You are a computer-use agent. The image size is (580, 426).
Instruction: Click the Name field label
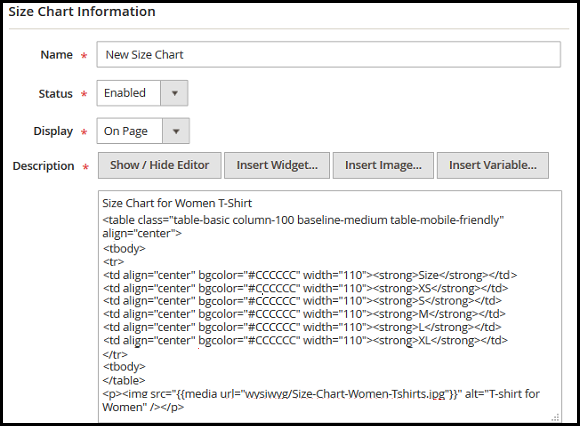pos(57,55)
